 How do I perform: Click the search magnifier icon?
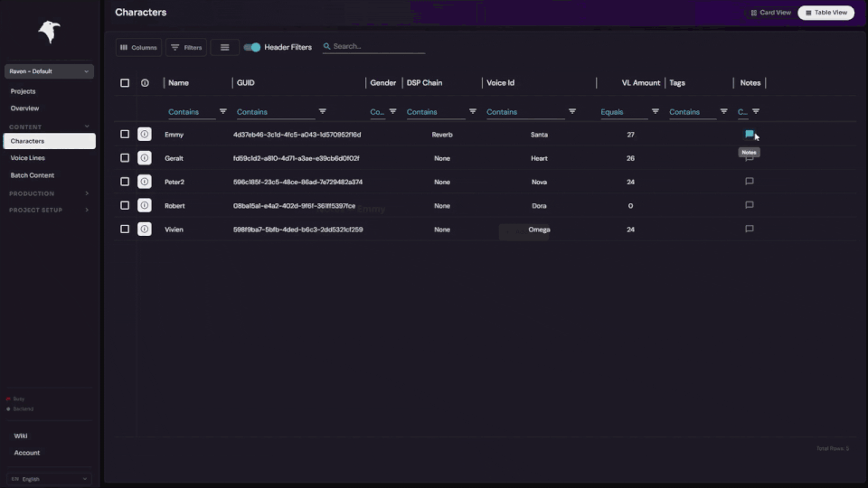(x=326, y=46)
